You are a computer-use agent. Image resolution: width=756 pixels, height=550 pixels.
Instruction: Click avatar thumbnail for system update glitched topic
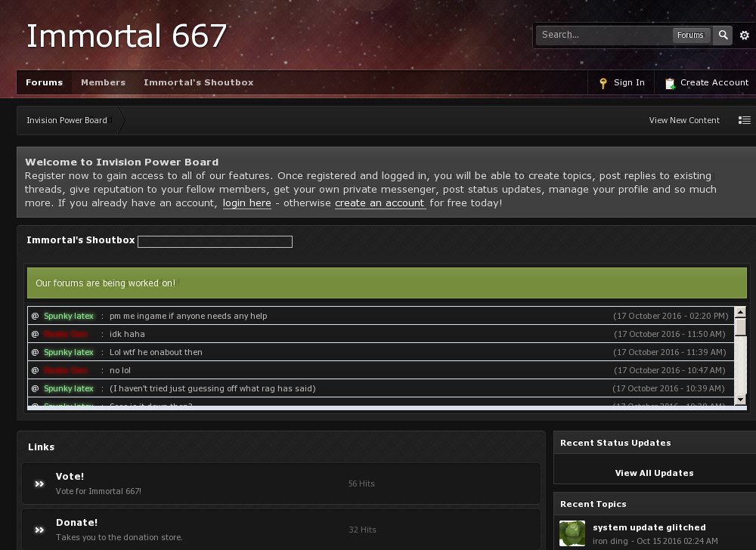pyautogui.click(x=572, y=533)
